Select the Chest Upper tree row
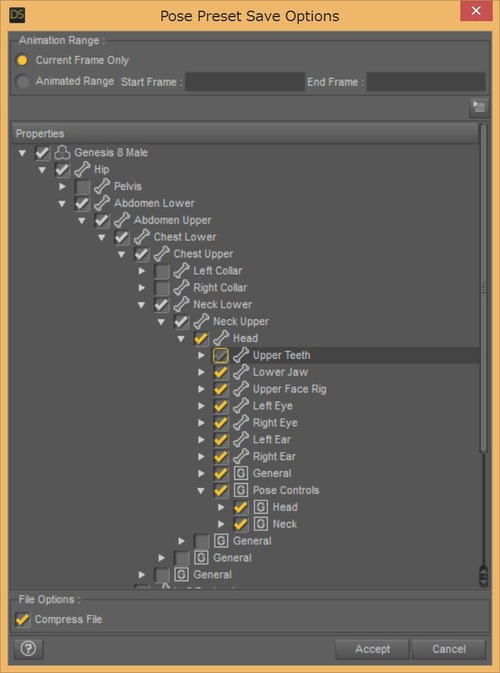The image size is (500, 673). (245, 254)
